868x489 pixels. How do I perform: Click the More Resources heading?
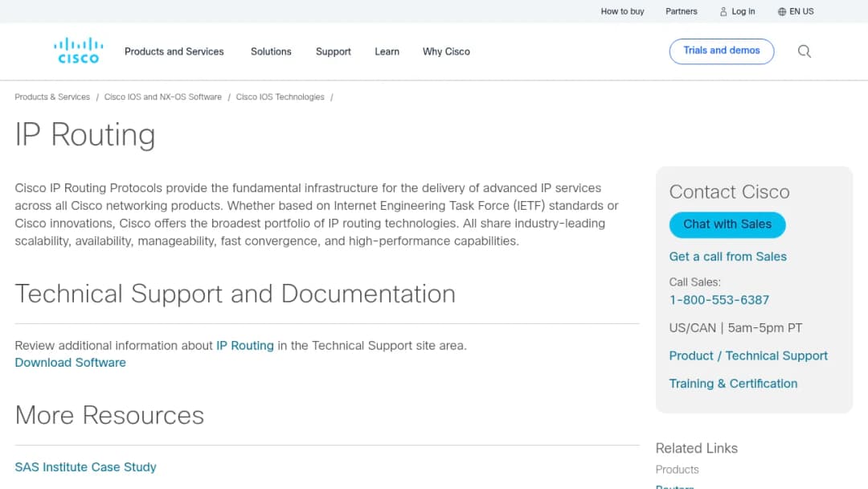point(109,415)
